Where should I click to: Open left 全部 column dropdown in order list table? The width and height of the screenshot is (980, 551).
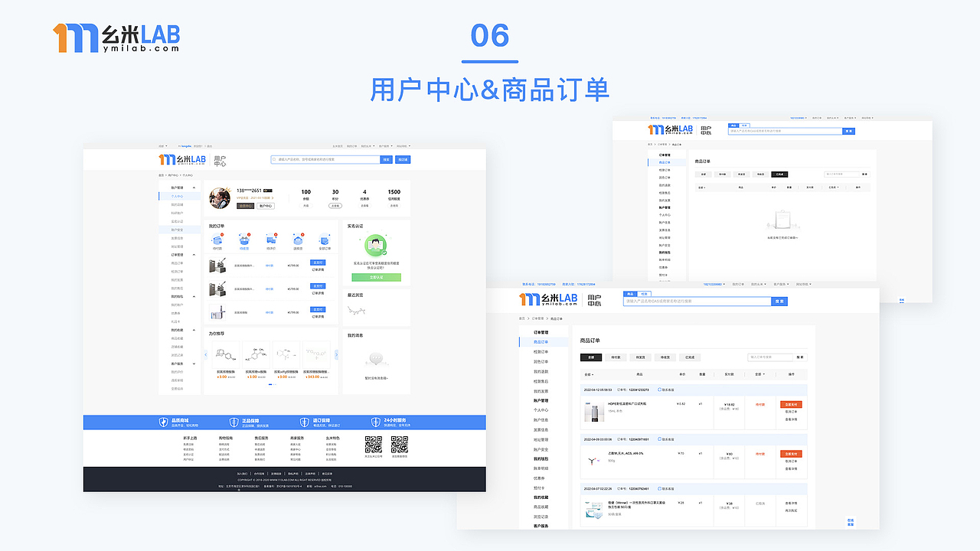point(589,374)
